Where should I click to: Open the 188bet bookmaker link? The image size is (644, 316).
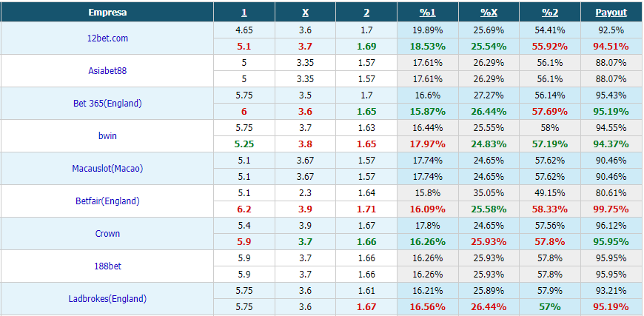(107, 266)
